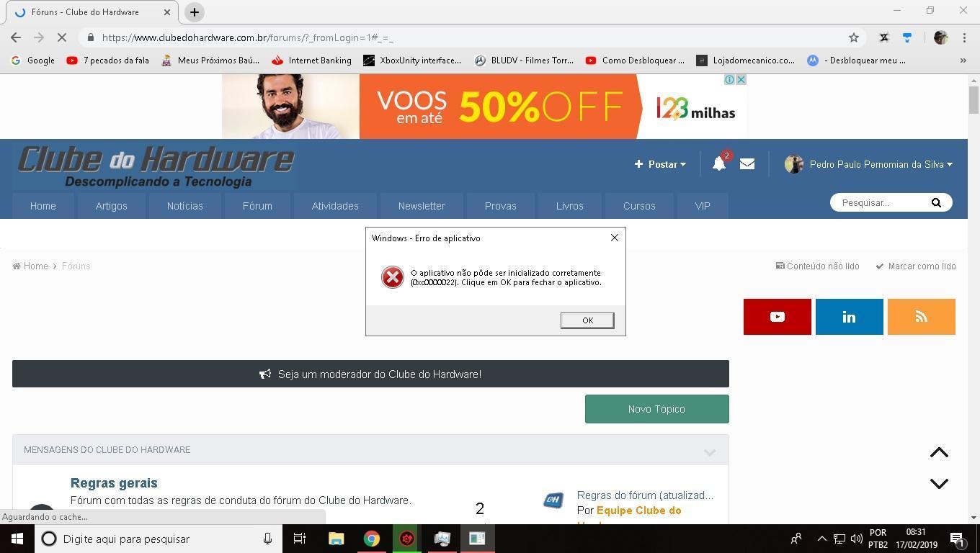980x553 pixels.
Task: Open the Regras gerais forum
Action: 114,483
